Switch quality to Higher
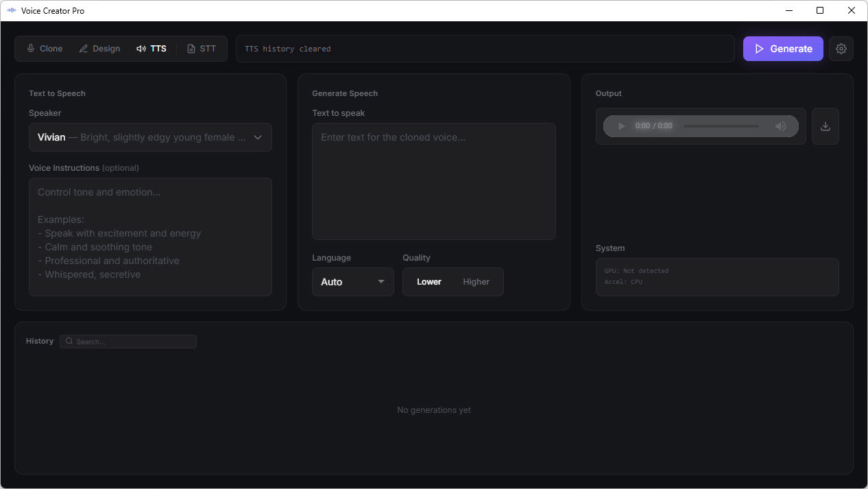Image resolution: width=868 pixels, height=489 pixels. 476,281
